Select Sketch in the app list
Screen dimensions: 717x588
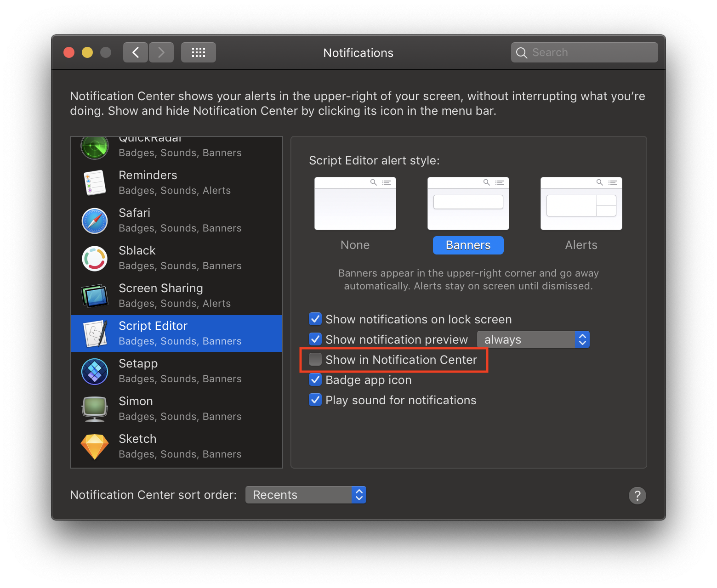click(176, 446)
